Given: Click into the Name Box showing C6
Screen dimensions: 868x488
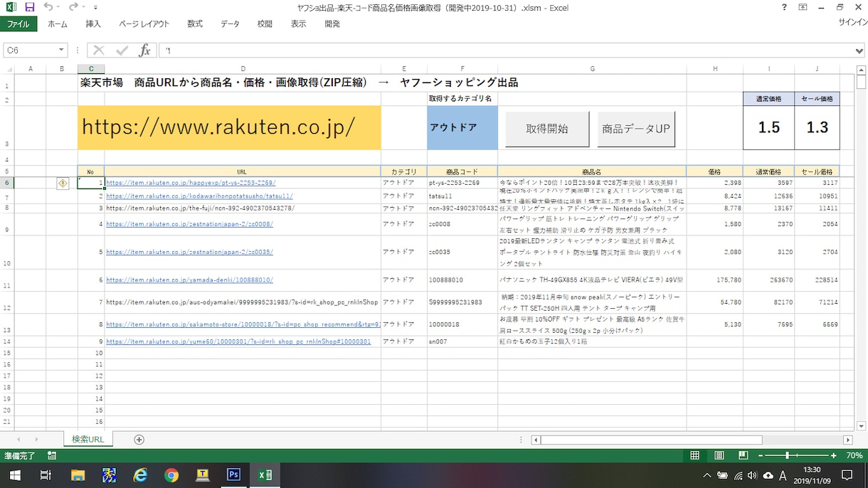Looking at the screenshot, I should [29, 51].
